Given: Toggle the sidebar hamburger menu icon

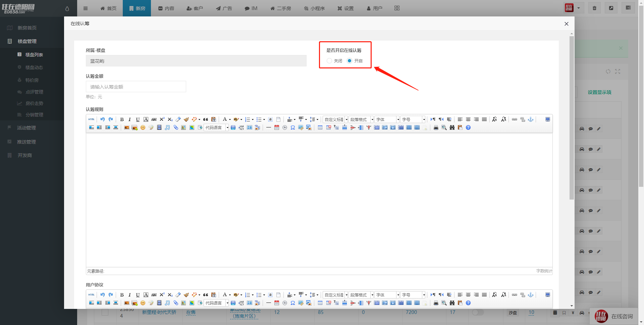Looking at the screenshot, I should [86, 8].
